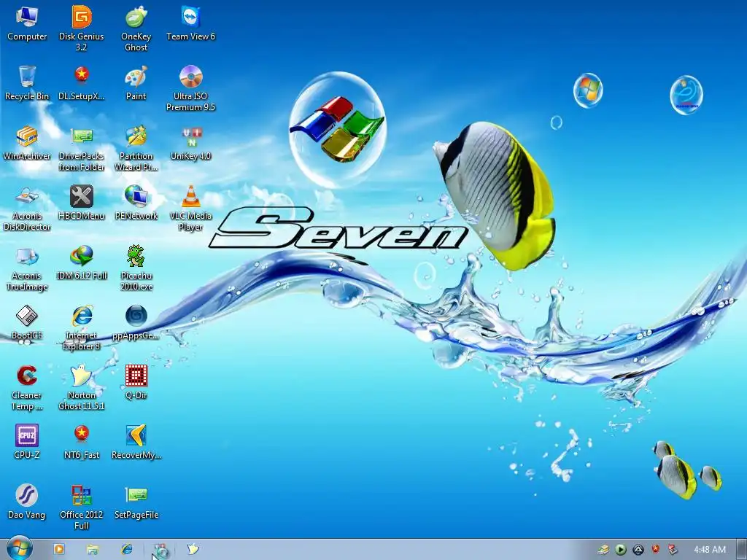Click the camera tool taskbar icon
The height and width of the screenshot is (560, 747).
(x=161, y=551)
